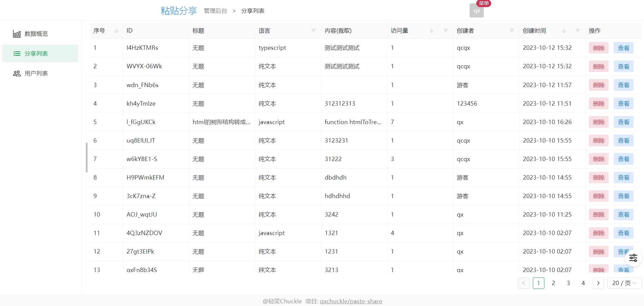Go to page 4
Image resolution: width=644 pixels, height=306 pixels.
pos(583,283)
